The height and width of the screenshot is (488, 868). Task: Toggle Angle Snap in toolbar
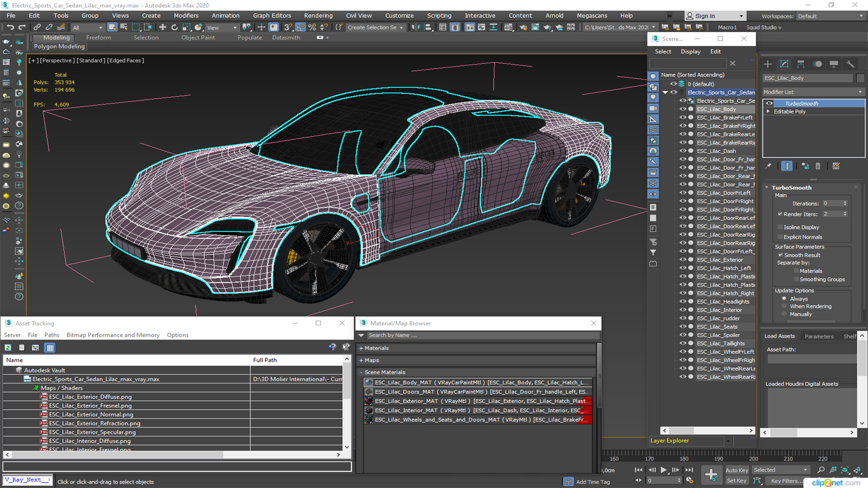tap(300, 28)
